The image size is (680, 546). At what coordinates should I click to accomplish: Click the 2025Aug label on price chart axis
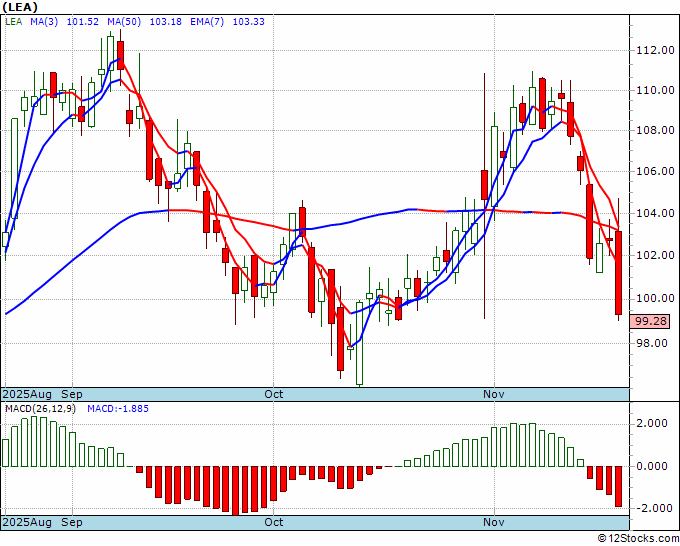click(27, 394)
